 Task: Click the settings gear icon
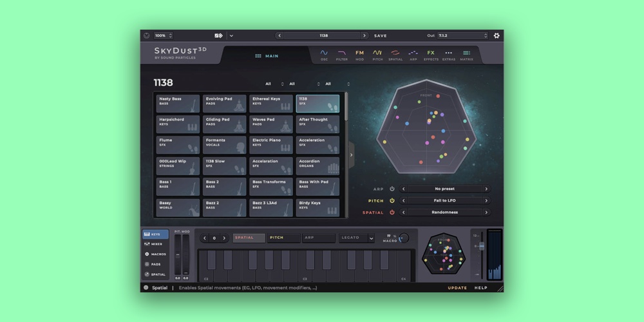tap(497, 35)
